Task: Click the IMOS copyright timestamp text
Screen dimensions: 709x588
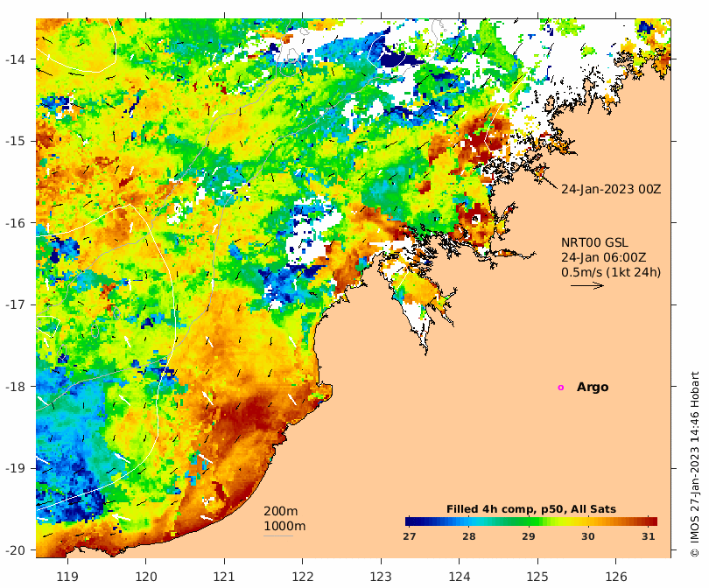Action: pos(695,464)
